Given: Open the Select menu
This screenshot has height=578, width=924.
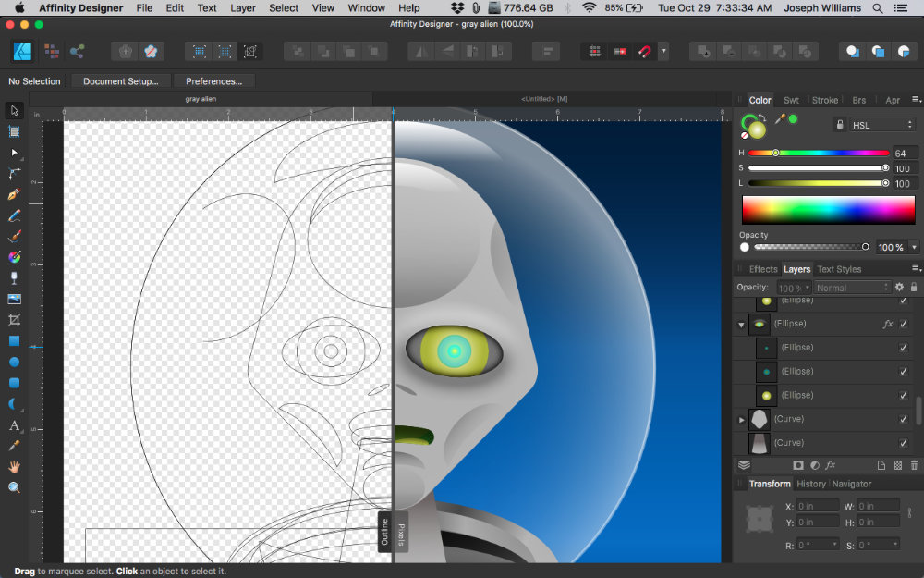Looking at the screenshot, I should pyautogui.click(x=283, y=7).
